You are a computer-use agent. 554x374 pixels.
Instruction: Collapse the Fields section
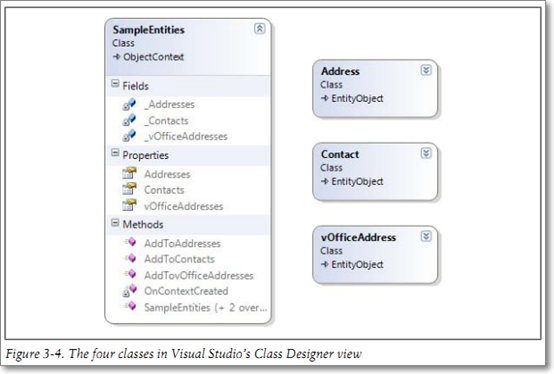point(115,84)
